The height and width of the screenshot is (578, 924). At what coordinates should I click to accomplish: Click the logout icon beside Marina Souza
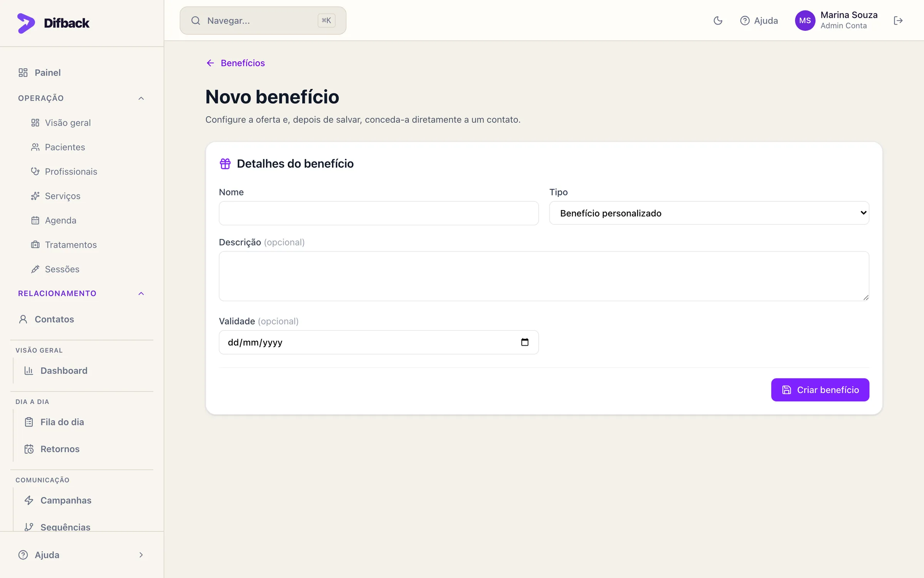pos(898,21)
